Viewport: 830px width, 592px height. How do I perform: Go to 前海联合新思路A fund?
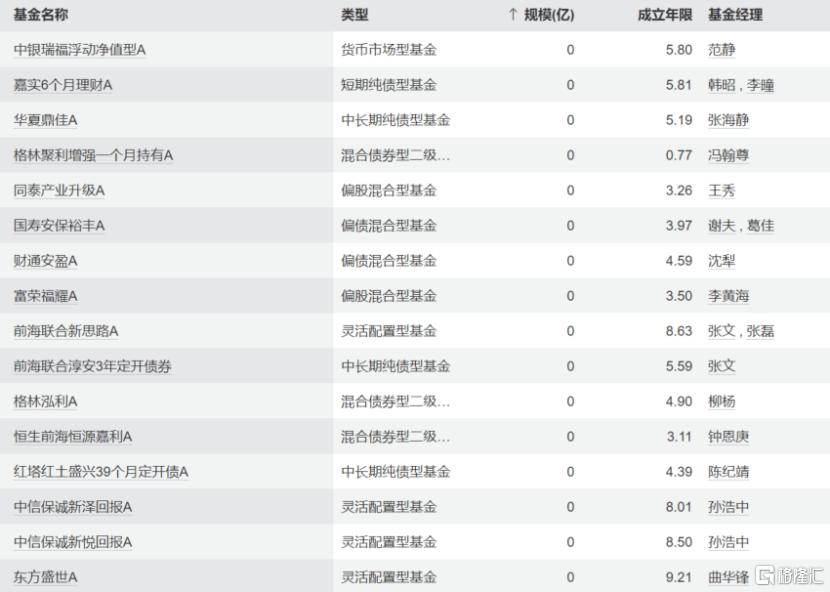(x=66, y=331)
